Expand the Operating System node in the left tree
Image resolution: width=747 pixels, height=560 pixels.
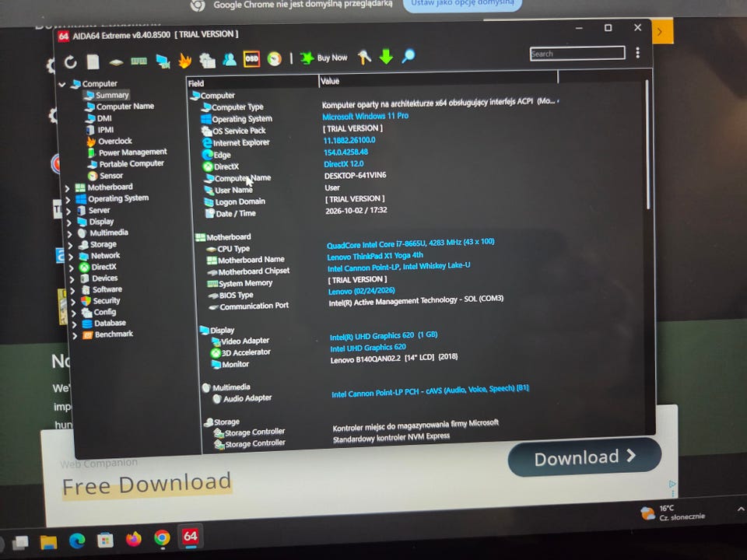pyautogui.click(x=68, y=200)
